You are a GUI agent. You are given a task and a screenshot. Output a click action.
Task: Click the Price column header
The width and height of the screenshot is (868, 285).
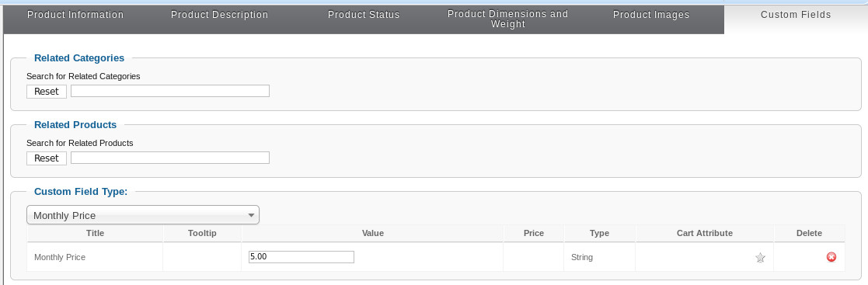(534, 234)
